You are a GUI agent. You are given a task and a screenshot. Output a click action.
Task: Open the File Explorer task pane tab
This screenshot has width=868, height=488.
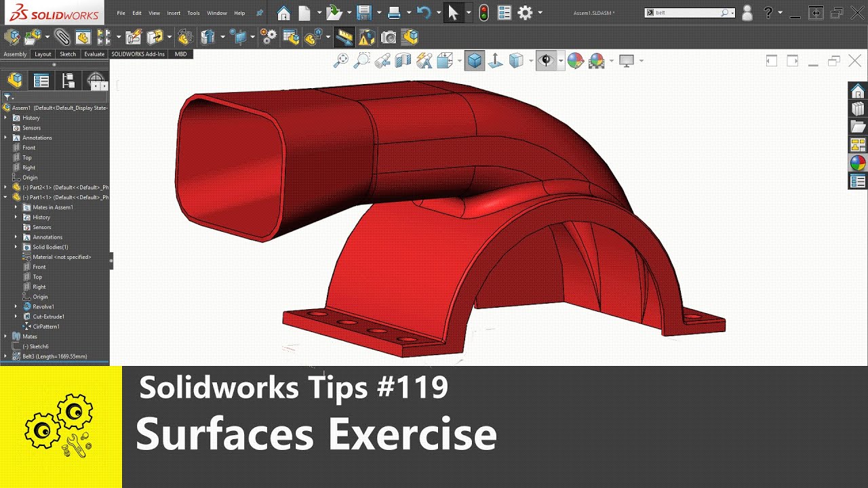click(858, 127)
